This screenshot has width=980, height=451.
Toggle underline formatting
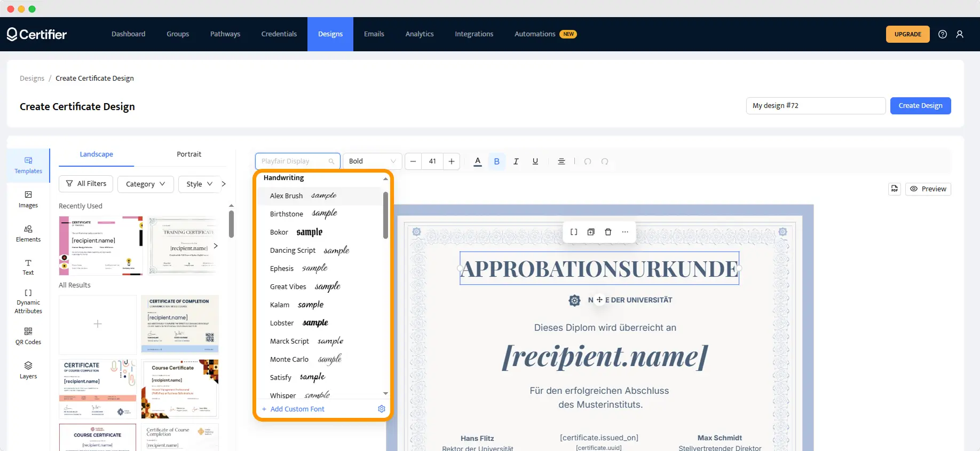(x=535, y=161)
